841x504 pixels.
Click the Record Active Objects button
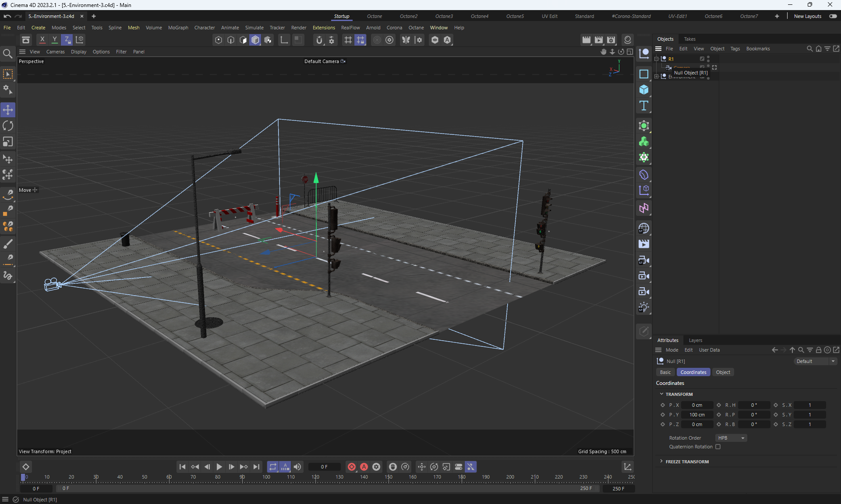click(x=351, y=467)
